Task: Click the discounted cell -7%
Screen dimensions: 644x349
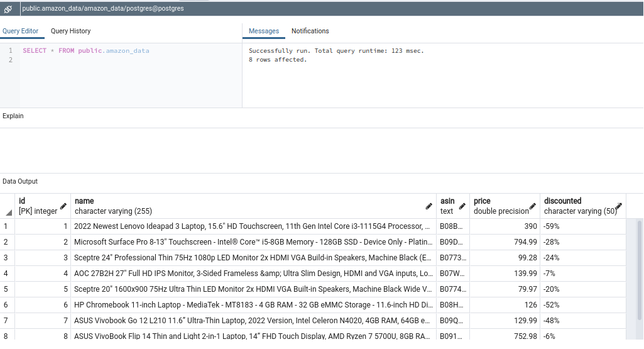Action: click(583, 274)
